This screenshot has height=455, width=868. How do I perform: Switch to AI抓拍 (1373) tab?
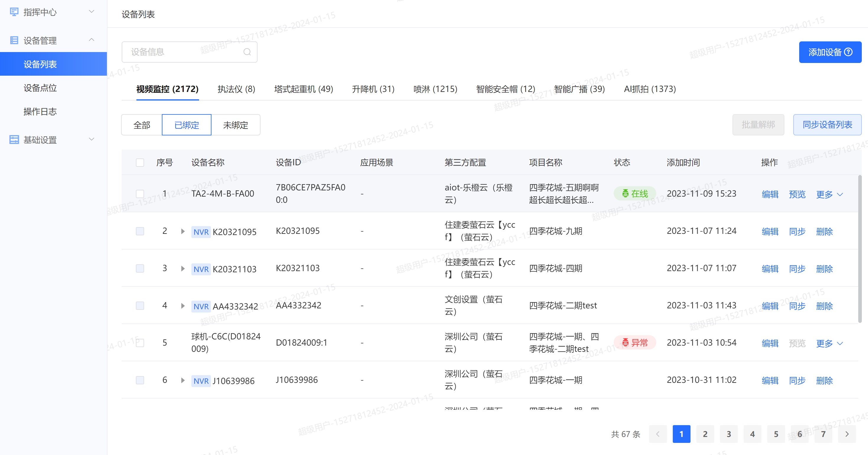[650, 89]
